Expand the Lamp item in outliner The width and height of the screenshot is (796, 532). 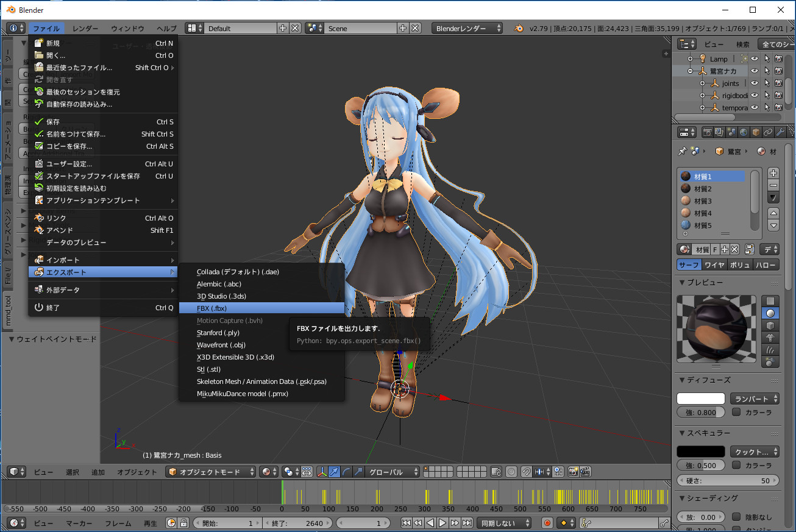[690, 59]
